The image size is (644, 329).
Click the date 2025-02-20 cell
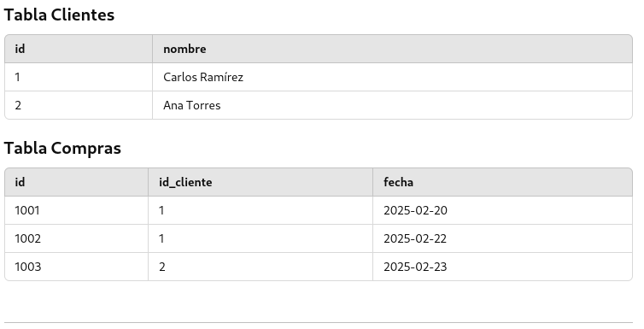503,210
